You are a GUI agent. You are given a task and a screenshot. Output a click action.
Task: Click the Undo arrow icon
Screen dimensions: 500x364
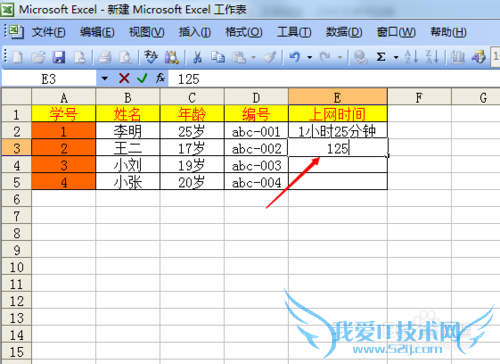[x=295, y=57]
